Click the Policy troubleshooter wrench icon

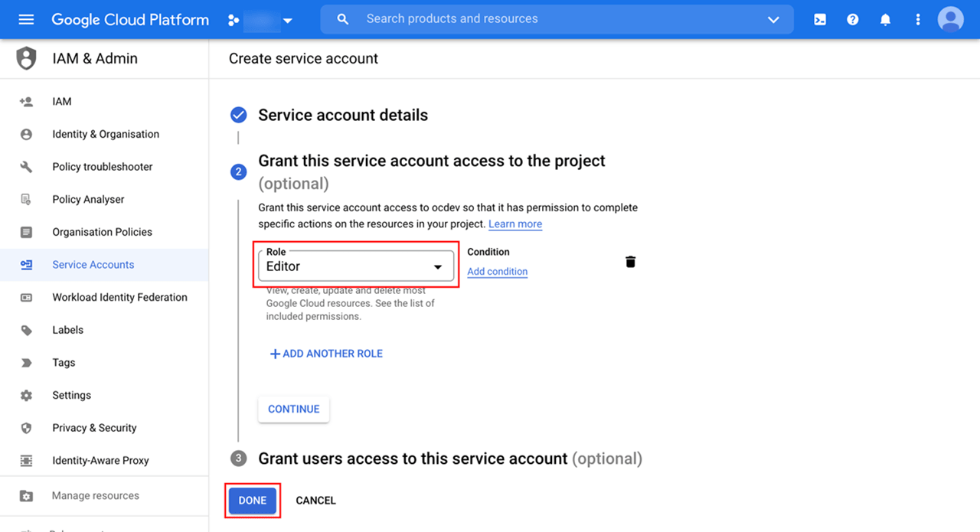click(26, 167)
